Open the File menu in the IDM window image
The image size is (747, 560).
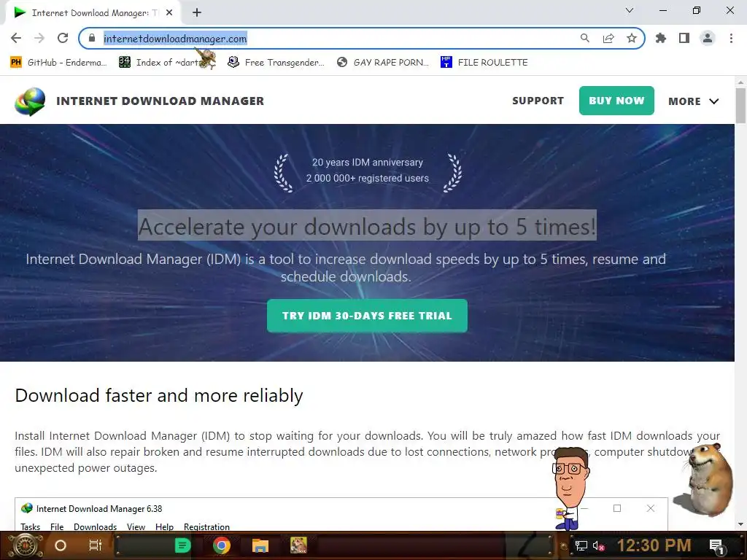tap(57, 526)
